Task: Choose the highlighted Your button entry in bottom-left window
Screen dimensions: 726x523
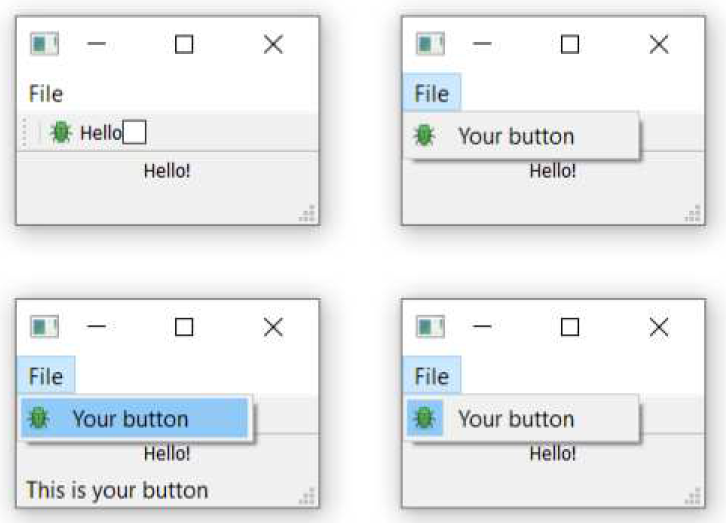Action: 135,418
